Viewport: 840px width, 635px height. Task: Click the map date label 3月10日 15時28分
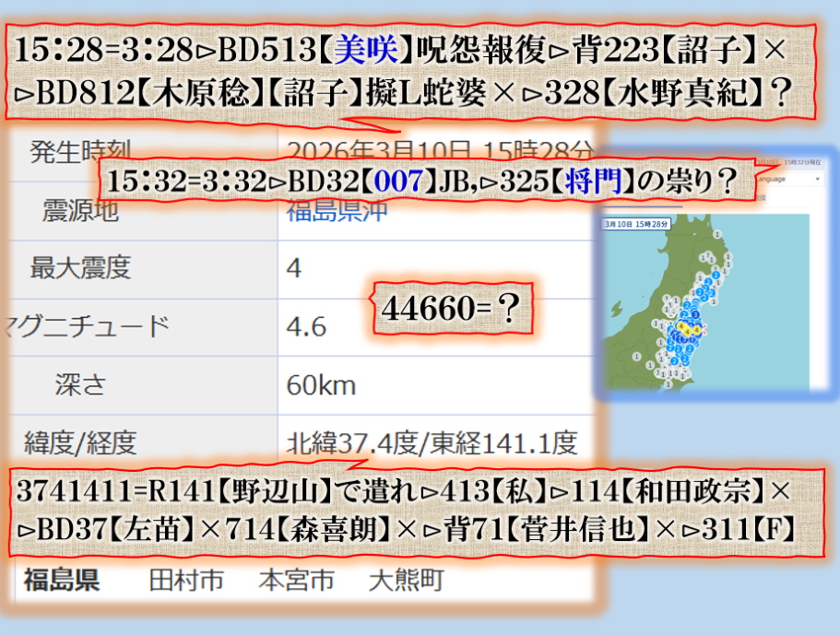coord(636,224)
